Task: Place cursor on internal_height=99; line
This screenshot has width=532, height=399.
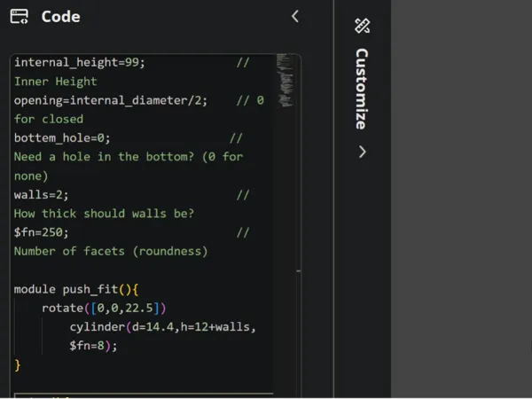Action: (x=80, y=62)
